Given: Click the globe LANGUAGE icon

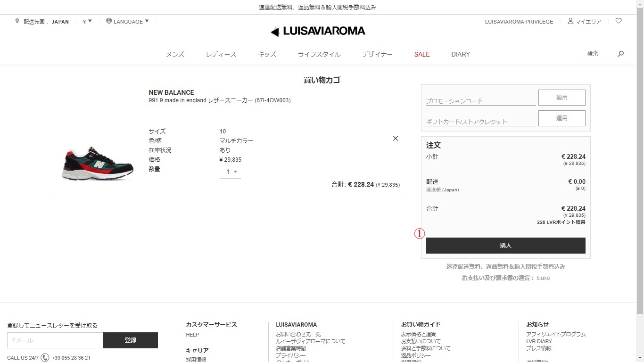Looking at the screenshot, I should click(x=109, y=21).
